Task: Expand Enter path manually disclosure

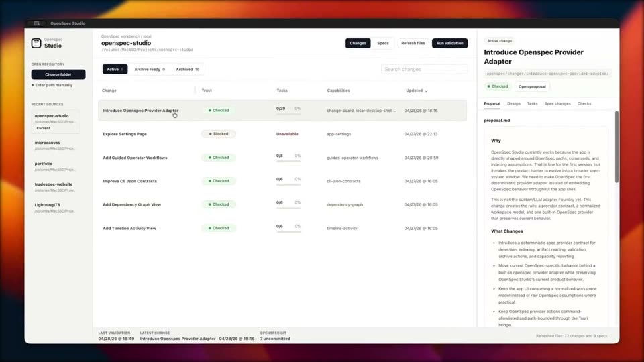Action: click(52, 85)
